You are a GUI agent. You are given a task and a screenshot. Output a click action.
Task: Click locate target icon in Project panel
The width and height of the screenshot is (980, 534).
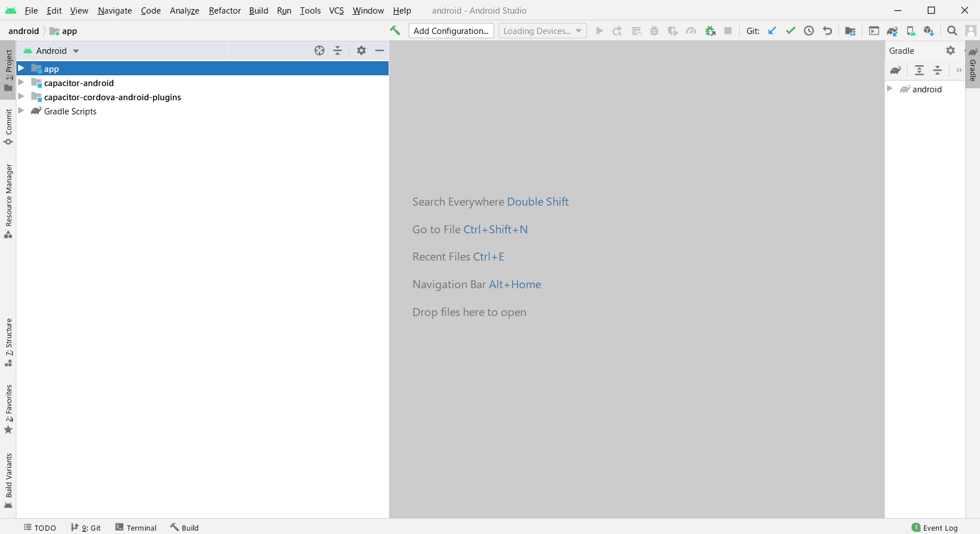click(319, 50)
